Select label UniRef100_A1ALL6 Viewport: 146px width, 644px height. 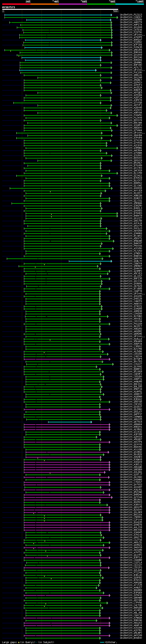131,339
